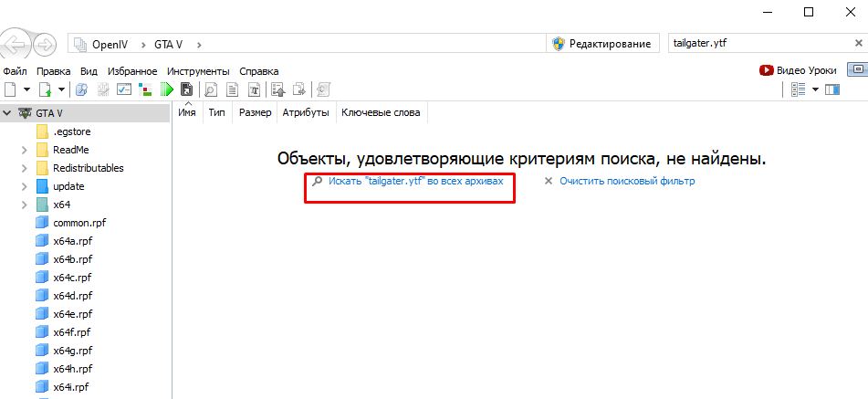Screen dimensions: 868x399
Task: Click the small window icon beside Видео Уроки
Action: (x=857, y=69)
